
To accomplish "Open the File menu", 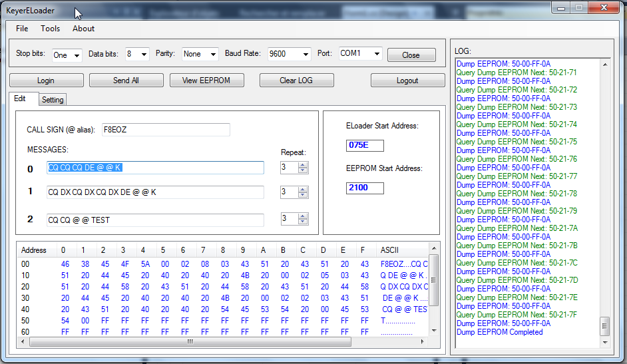I will [x=22, y=29].
